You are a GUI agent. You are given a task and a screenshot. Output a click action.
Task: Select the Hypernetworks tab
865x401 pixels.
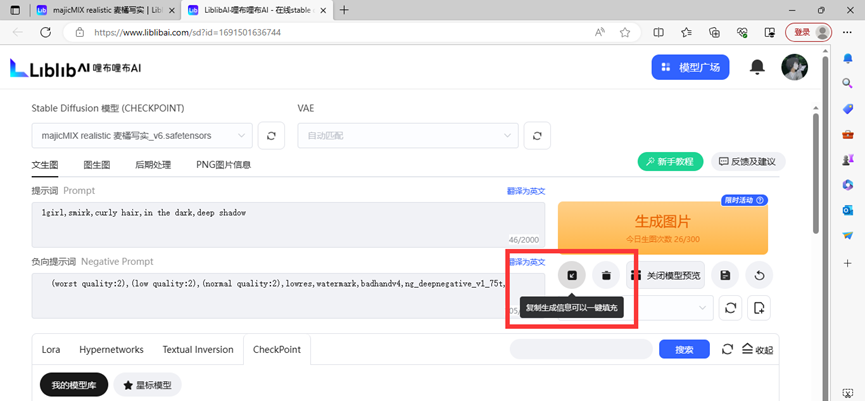111,349
